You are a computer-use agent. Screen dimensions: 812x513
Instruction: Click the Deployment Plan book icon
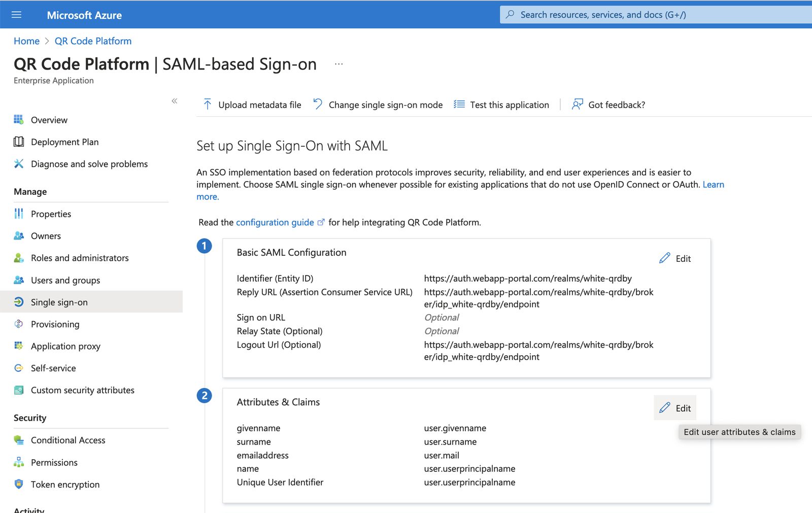click(19, 142)
